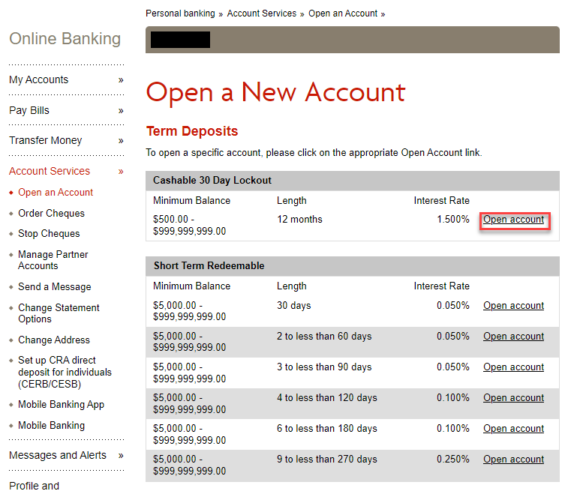580x494 pixels.
Task: Open Cashable 30 Day Lockout account
Action: [x=513, y=220]
